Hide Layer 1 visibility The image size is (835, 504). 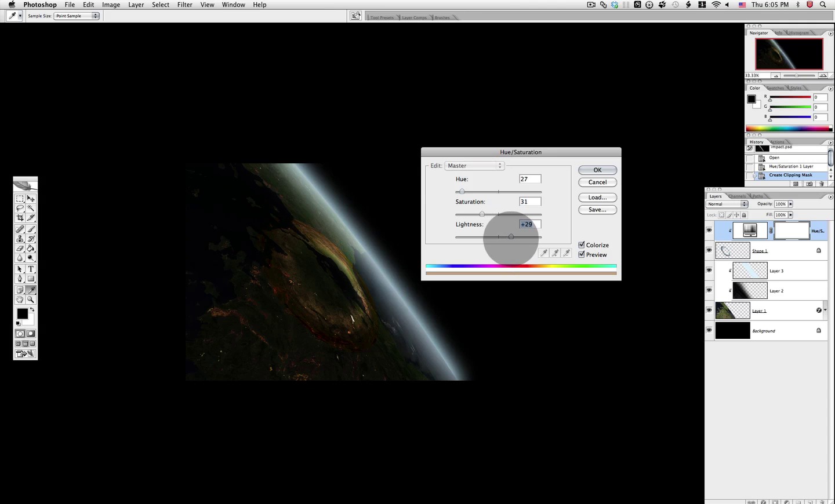click(x=709, y=310)
